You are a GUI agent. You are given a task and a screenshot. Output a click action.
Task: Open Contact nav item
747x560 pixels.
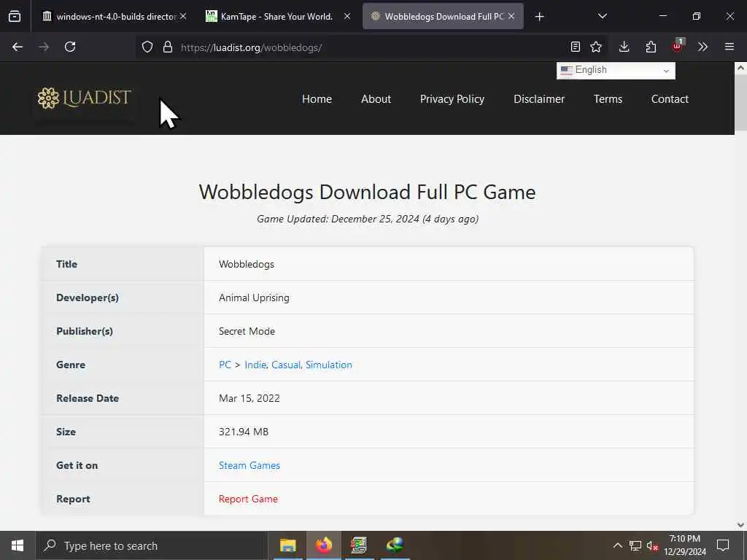(670, 99)
